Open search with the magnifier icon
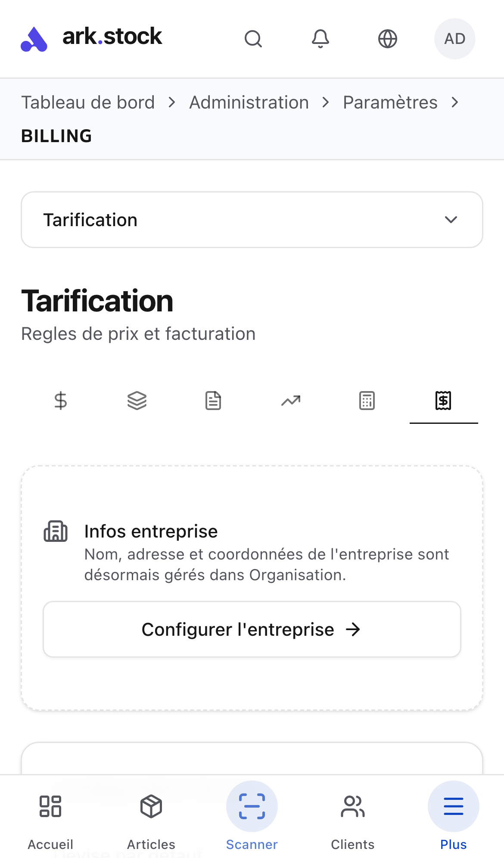Image resolution: width=504 pixels, height=858 pixels. pos(253,39)
